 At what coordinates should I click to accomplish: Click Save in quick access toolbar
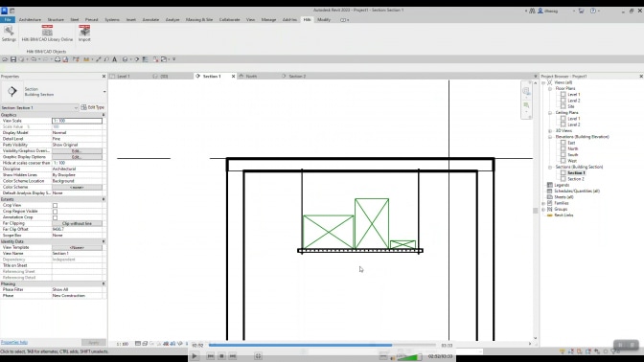pos(13,59)
